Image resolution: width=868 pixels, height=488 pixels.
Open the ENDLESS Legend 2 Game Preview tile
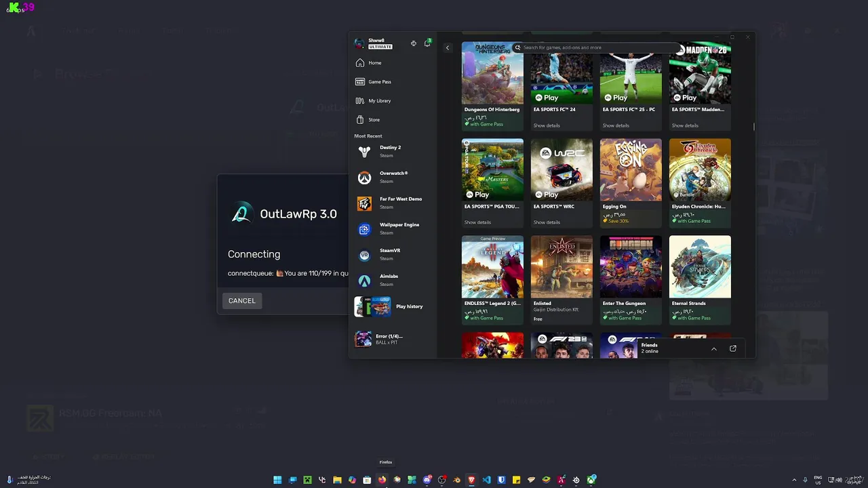point(492,280)
